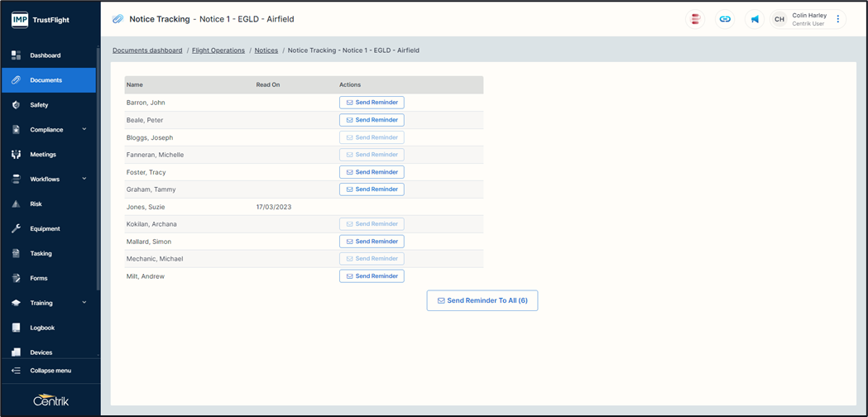The height and width of the screenshot is (417, 868).
Task: Open Dashboard from the sidebar
Action: tap(46, 55)
